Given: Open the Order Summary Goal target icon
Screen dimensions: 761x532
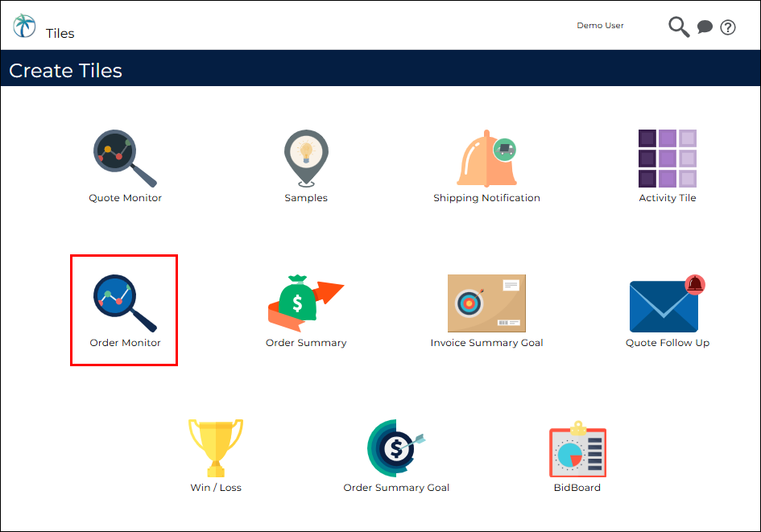Looking at the screenshot, I should click(x=396, y=448).
